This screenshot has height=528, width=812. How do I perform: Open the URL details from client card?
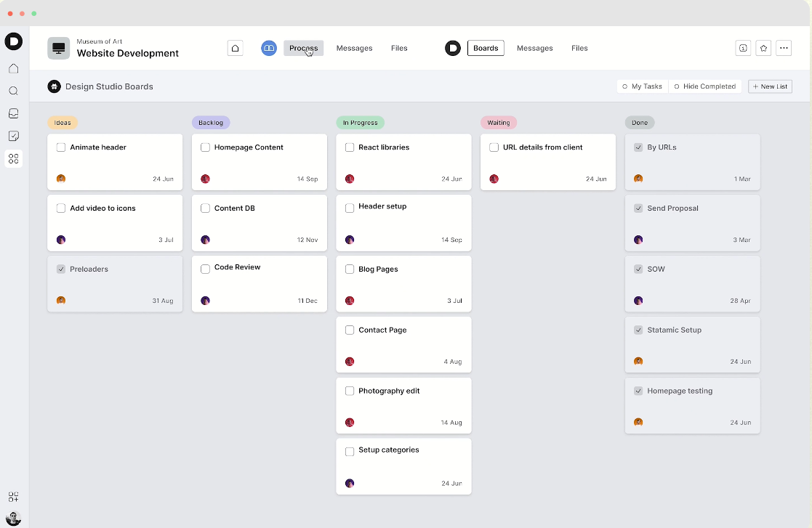548,162
